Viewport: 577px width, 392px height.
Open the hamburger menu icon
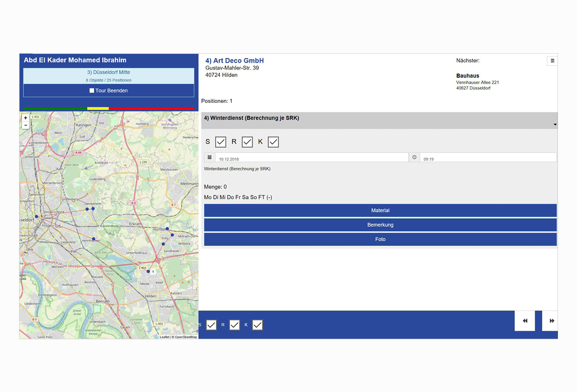point(552,61)
